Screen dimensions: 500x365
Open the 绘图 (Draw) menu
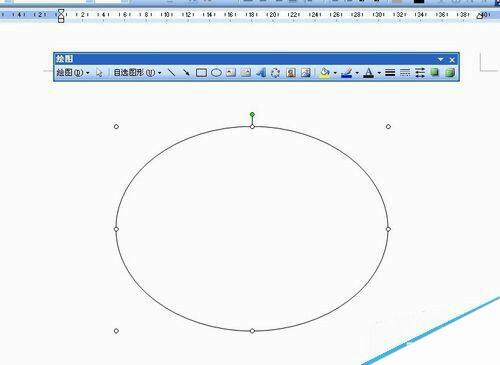73,72
